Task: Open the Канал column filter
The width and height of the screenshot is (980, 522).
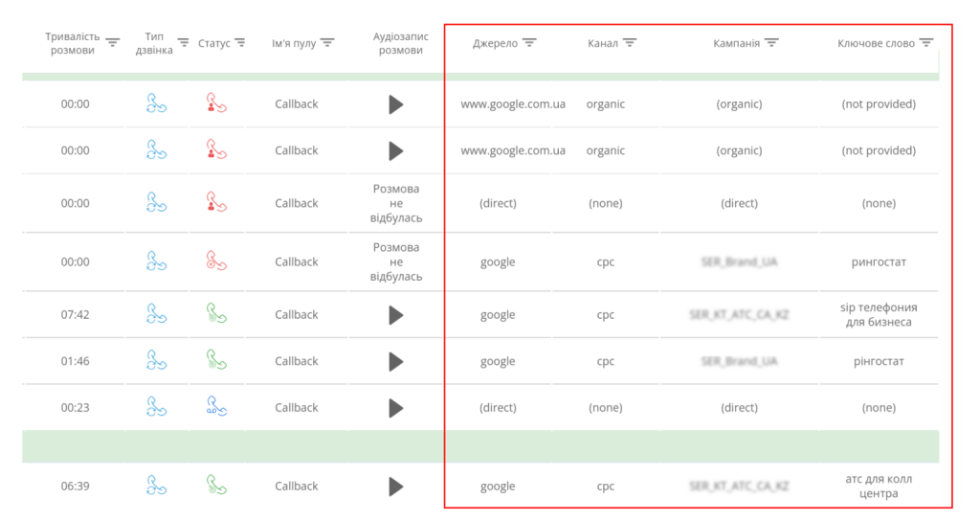Action: pos(630,42)
